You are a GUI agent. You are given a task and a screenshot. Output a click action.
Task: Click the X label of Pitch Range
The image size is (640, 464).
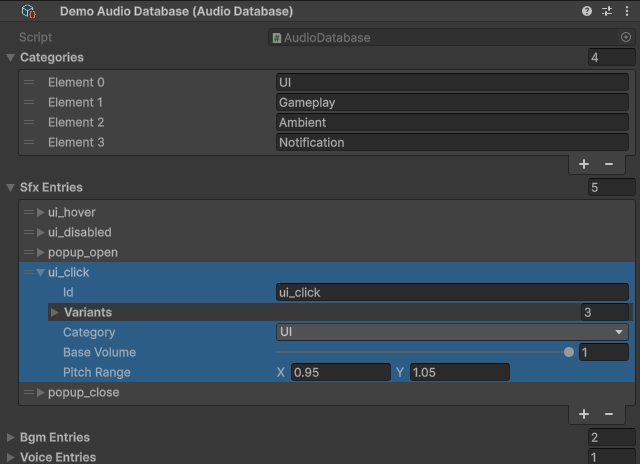pos(281,372)
